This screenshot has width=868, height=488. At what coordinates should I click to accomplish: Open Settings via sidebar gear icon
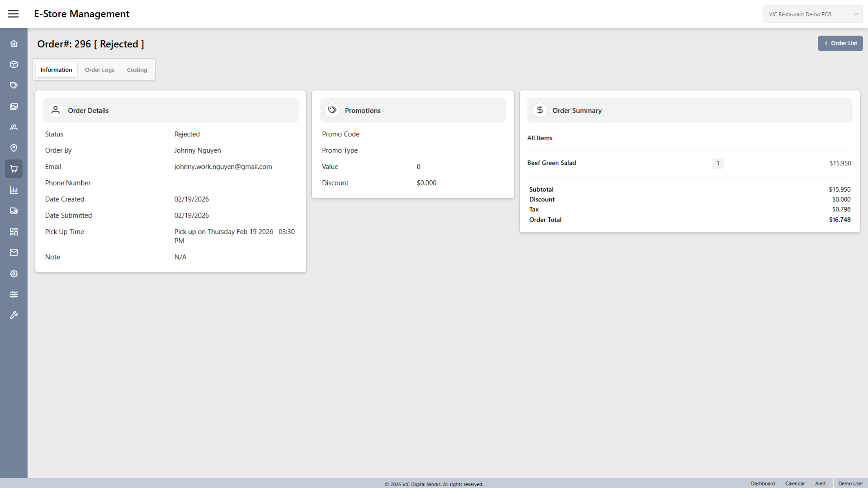tap(14, 274)
